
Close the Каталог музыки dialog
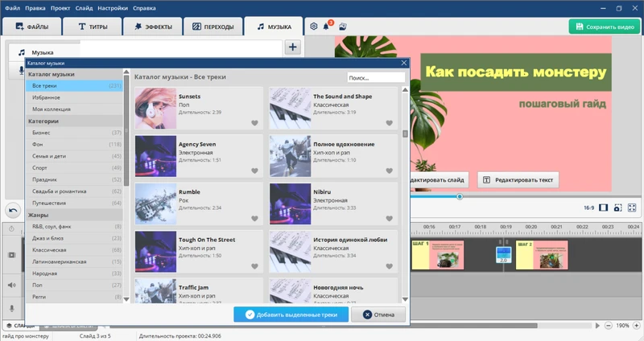click(404, 63)
